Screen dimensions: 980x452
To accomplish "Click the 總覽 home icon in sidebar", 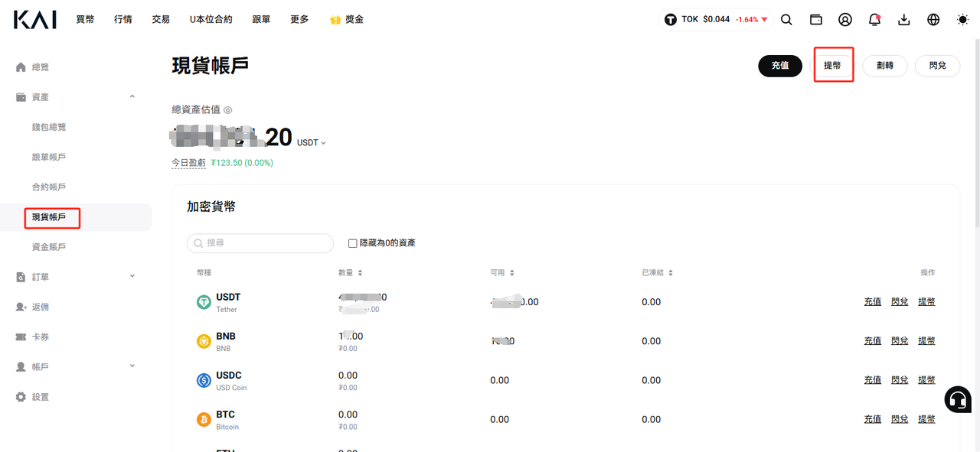I will (x=21, y=67).
